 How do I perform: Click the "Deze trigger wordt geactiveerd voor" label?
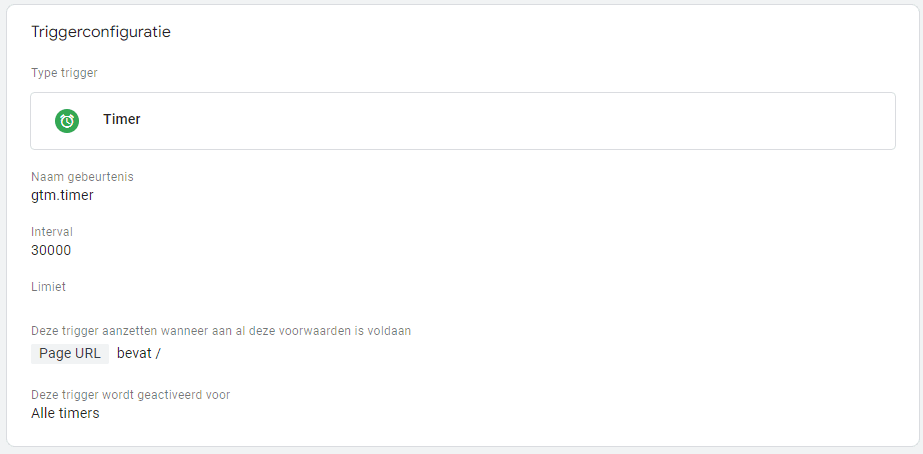[131, 395]
